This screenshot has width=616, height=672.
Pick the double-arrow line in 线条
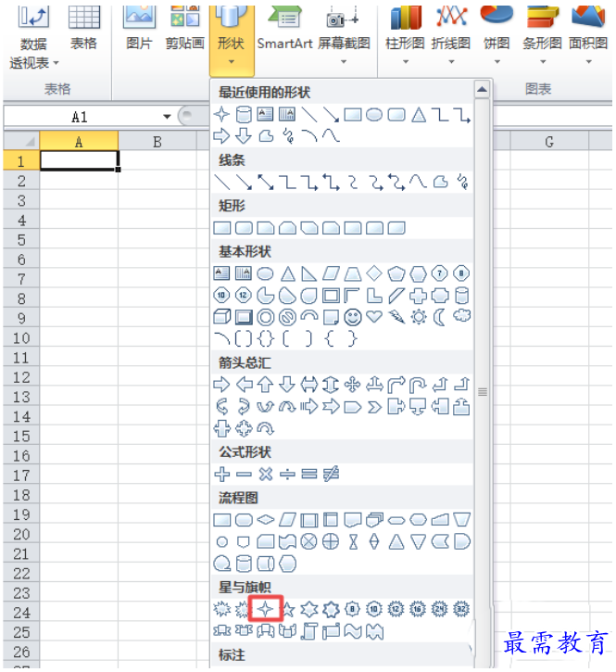[x=266, y=183]
